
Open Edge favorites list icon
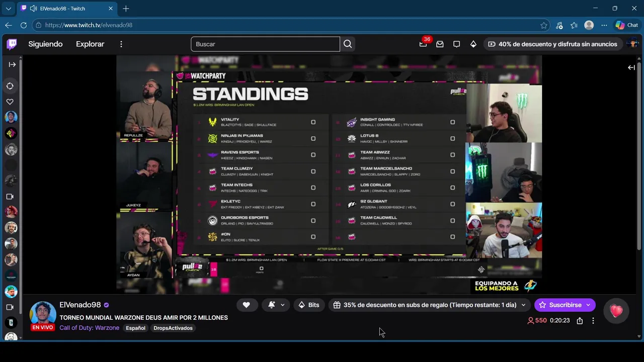[574, 25]
